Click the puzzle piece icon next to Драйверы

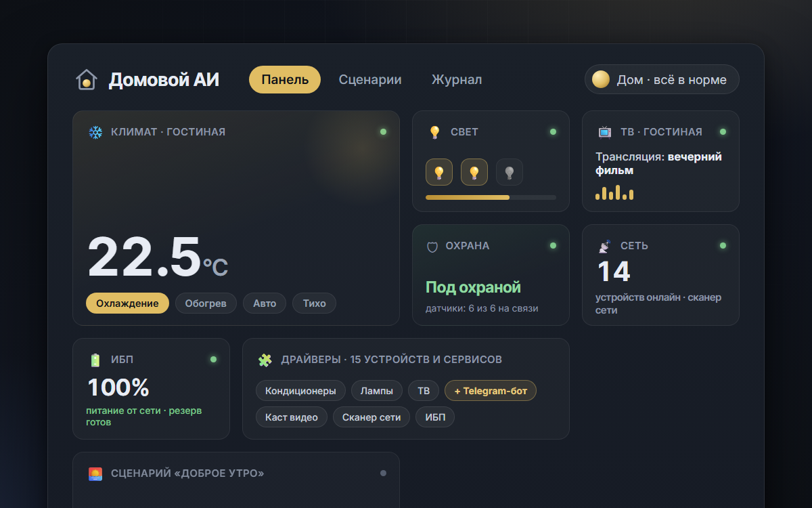coord(265,360)
